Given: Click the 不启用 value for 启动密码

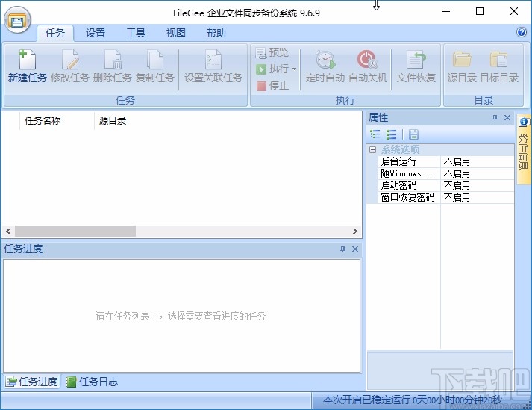Looking at the screenshot, I should pos(457,185).
